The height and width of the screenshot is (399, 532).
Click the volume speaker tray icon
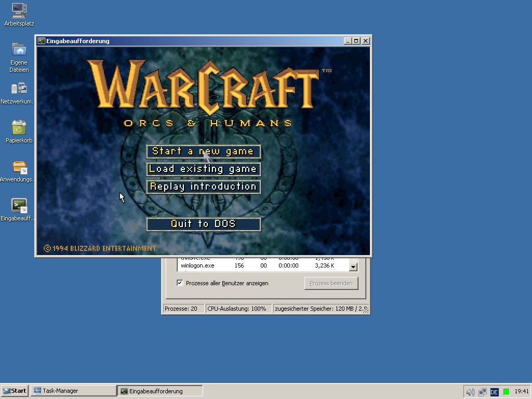click(x=470, y=392)
